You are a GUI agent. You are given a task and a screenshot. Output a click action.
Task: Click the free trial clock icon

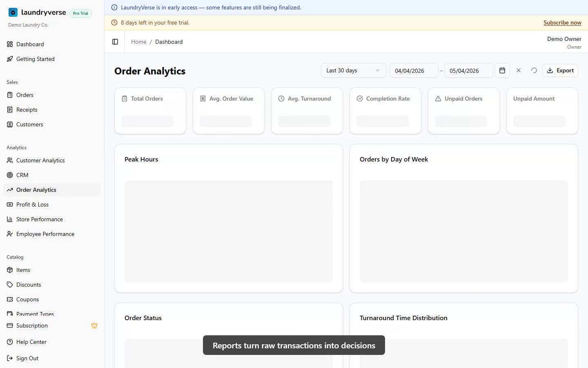[x=114, y=22]
